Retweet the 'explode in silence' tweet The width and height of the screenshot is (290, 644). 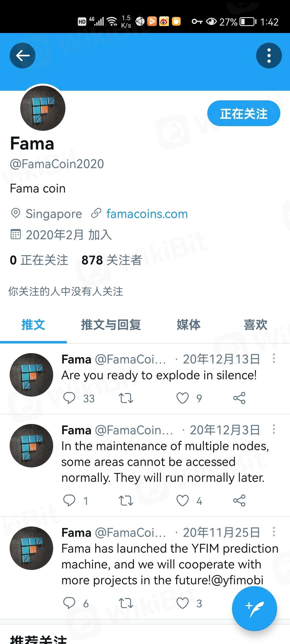click(x=126, y=398)
